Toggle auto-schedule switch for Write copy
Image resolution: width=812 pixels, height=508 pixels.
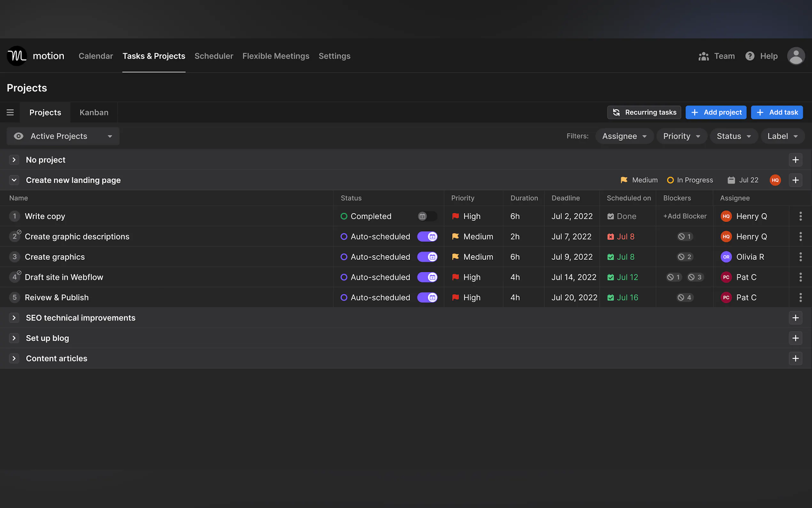coord(427,216)
